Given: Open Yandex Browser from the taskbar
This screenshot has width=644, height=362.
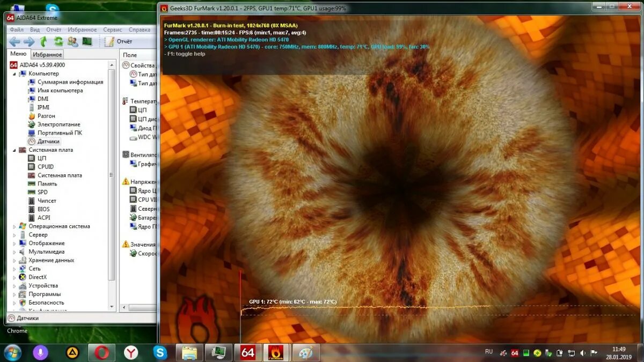Looking at the screenshot, I should tap(131, 352).
